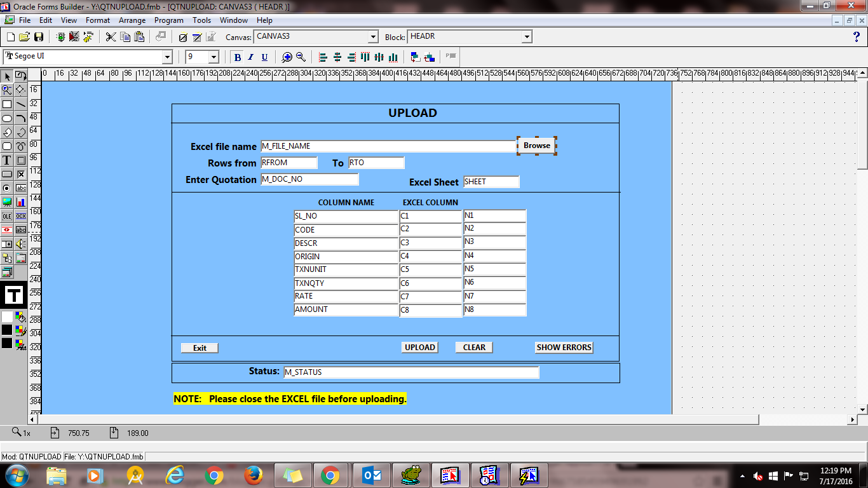Click the Zoom In magnifier icon
This screenshot has width=868, height=488.
click(287, 57)
